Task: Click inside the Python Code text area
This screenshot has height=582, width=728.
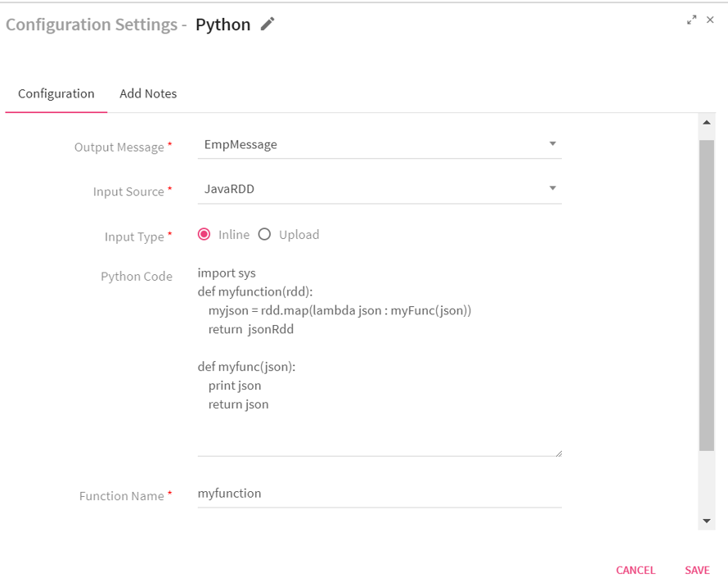Action: (380, 360)
